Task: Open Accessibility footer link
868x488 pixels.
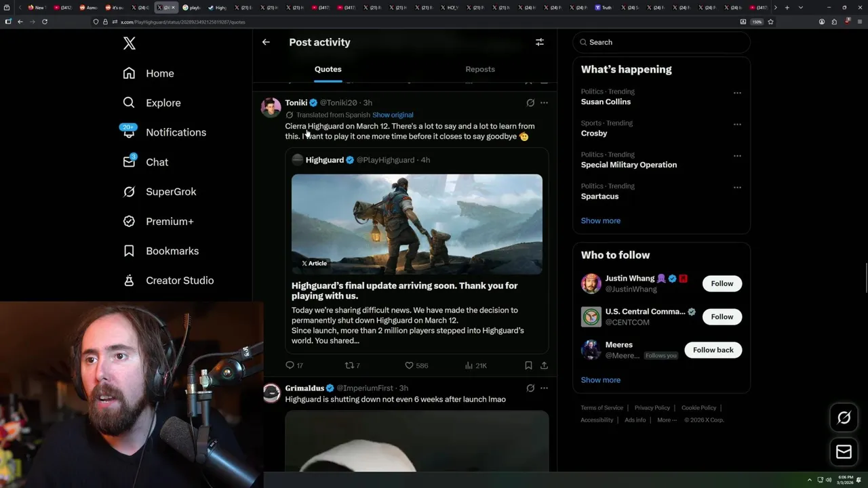Action: 597,420
